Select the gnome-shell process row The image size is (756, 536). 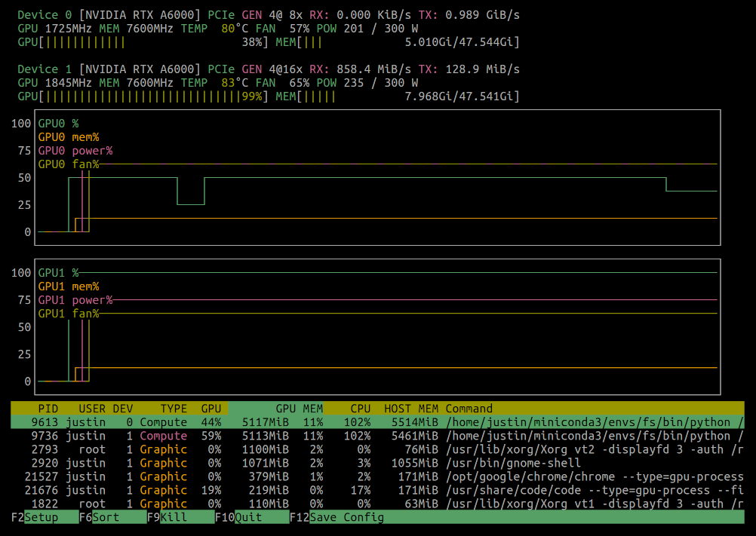[226, 463]
